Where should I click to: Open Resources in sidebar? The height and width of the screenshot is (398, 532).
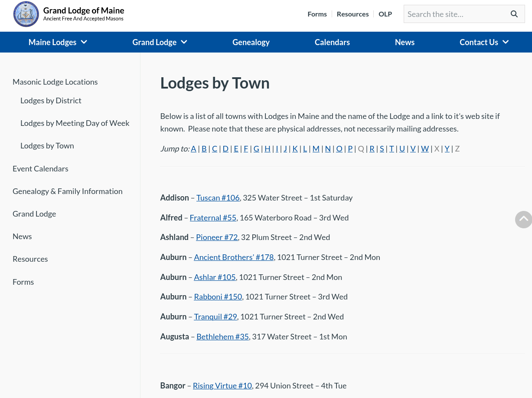tap(30, 259)
